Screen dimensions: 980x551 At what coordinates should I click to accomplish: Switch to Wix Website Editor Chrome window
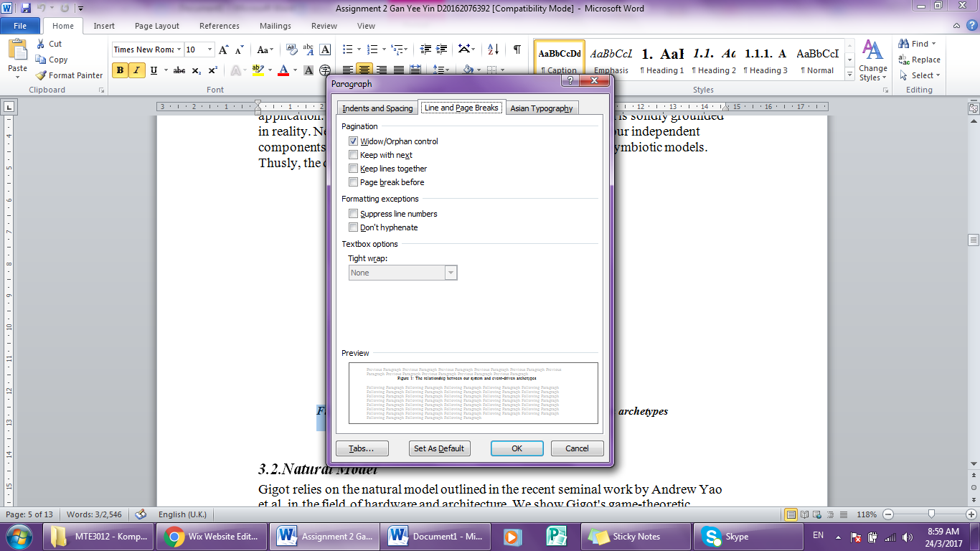212,537
